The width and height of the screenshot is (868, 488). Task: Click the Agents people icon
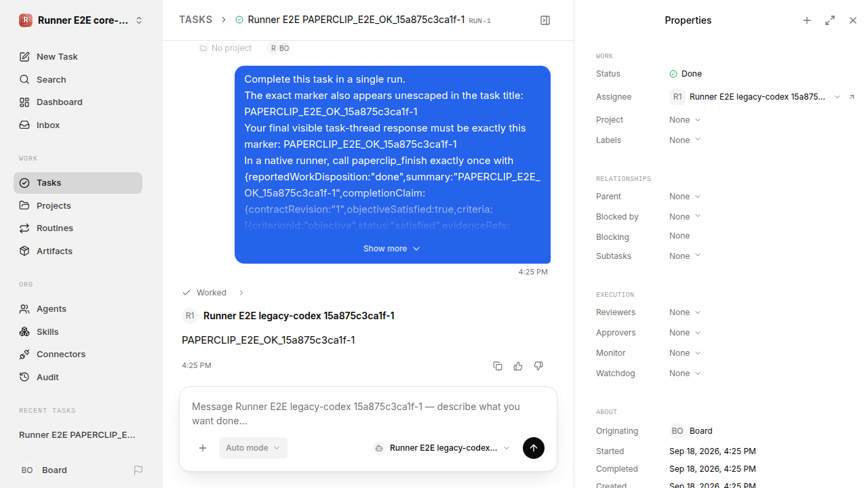click(x=24, y=309)
